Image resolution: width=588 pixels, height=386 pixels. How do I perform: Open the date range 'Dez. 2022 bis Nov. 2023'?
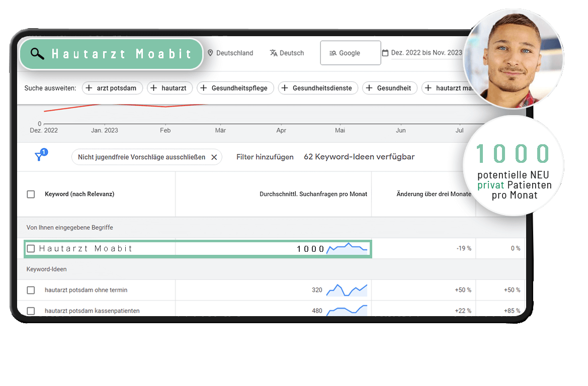(x=426, y=53)
